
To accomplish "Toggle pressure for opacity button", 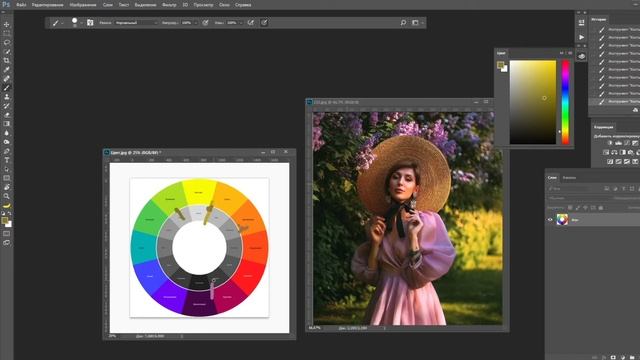I will click(x=205, y=22).
